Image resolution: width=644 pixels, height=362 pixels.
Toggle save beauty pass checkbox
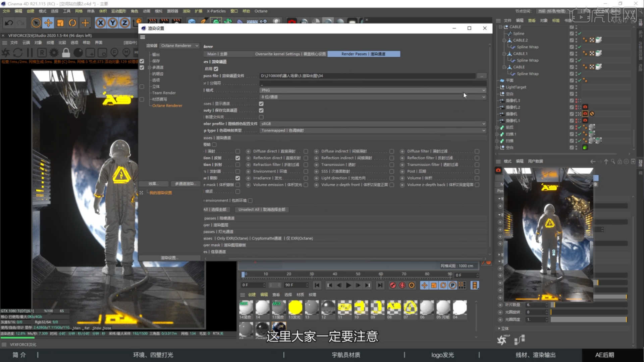click(261, 110)
